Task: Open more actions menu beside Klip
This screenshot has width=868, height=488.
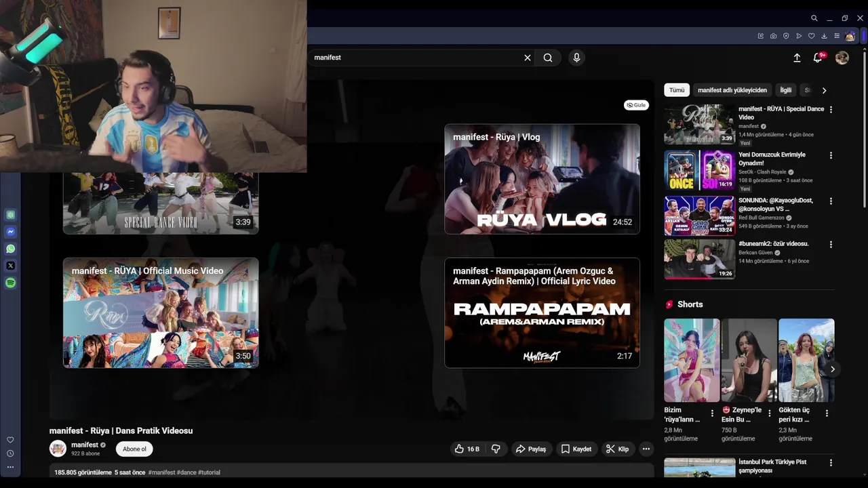Action: click(x=646, y=449)
